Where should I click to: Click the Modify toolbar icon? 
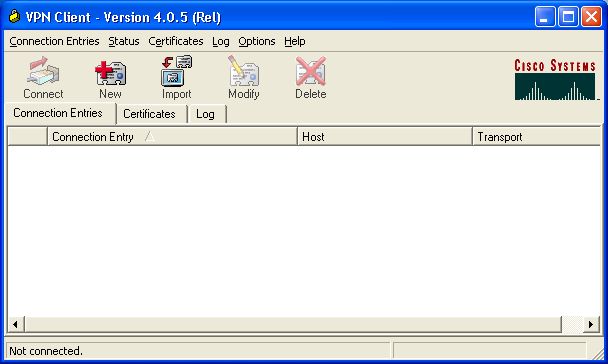point(244,77)
